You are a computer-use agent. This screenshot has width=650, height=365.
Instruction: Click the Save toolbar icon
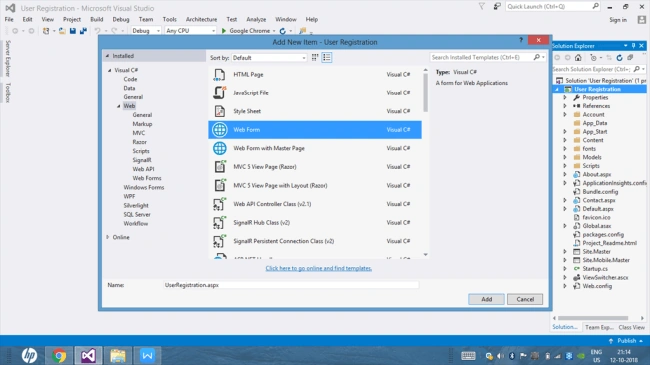(x=73, y=31)
